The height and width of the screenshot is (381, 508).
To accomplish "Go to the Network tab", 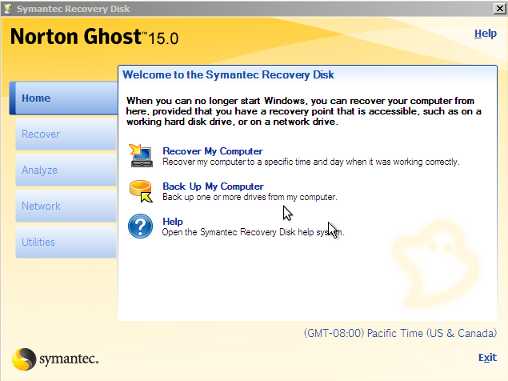I will point(66,206).
